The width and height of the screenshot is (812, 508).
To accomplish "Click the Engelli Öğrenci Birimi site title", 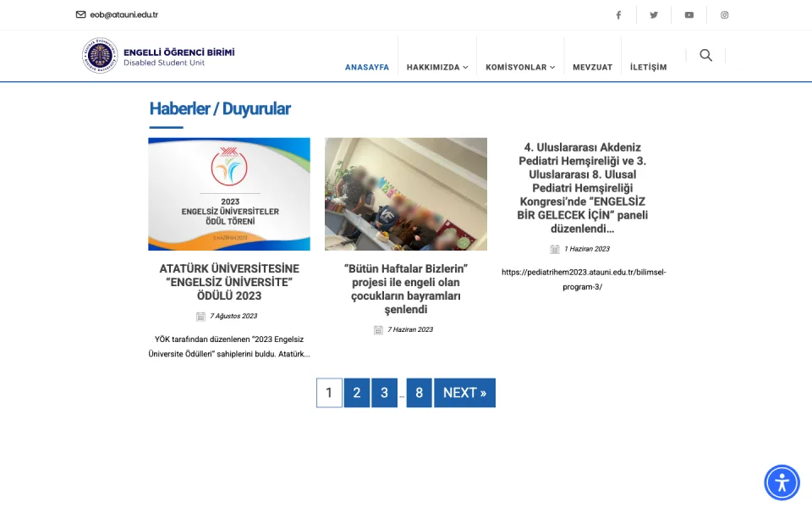I will pyautogui.click(x=178, y=52).
